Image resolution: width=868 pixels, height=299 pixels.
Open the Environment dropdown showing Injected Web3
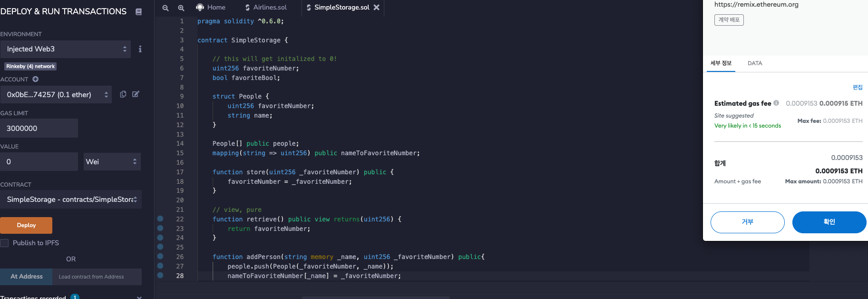pyautogui.click(x=66, y=49)
